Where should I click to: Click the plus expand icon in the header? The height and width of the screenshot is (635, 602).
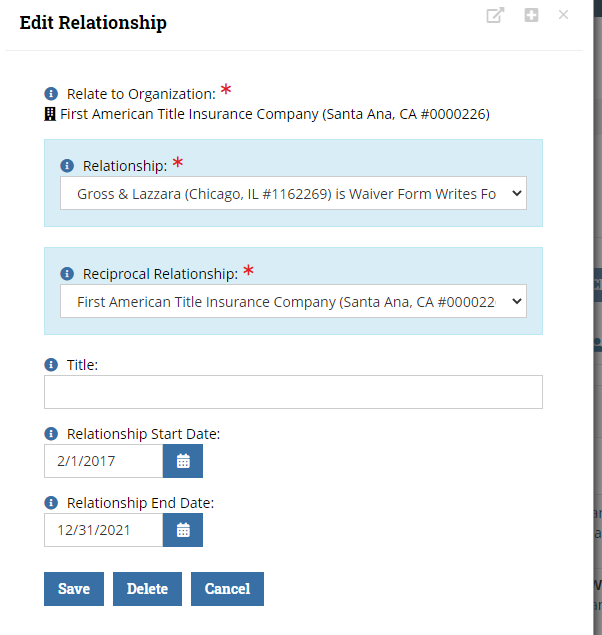pos(531,15)
